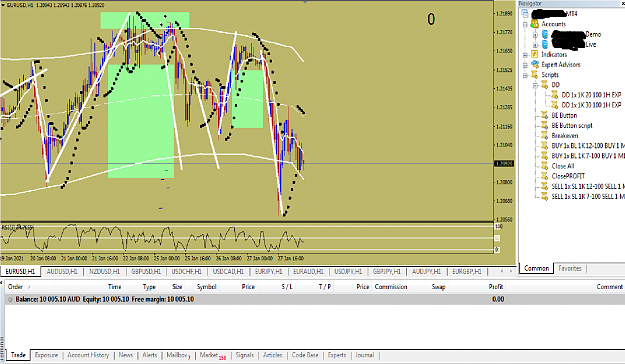Expand the Demo account node

(535, 35)
